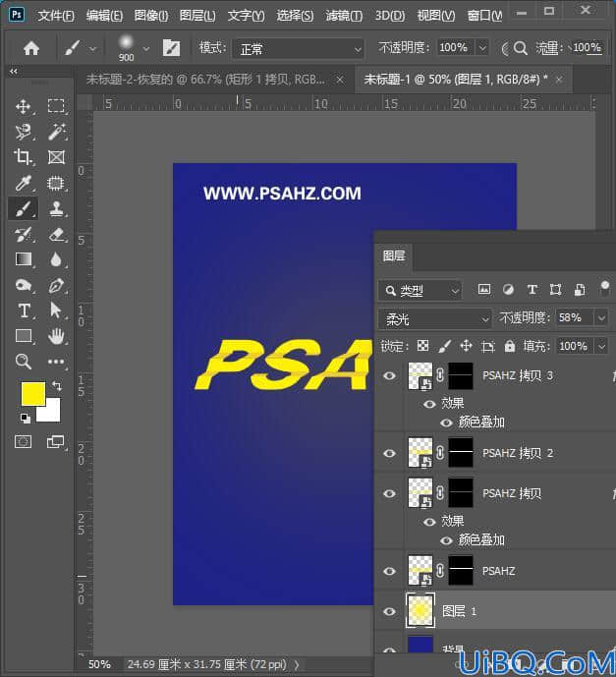Image resolution: width=616 pixels, height=677 pixels.
Task: Filter layers by smart objects
Action: [580, 289]
